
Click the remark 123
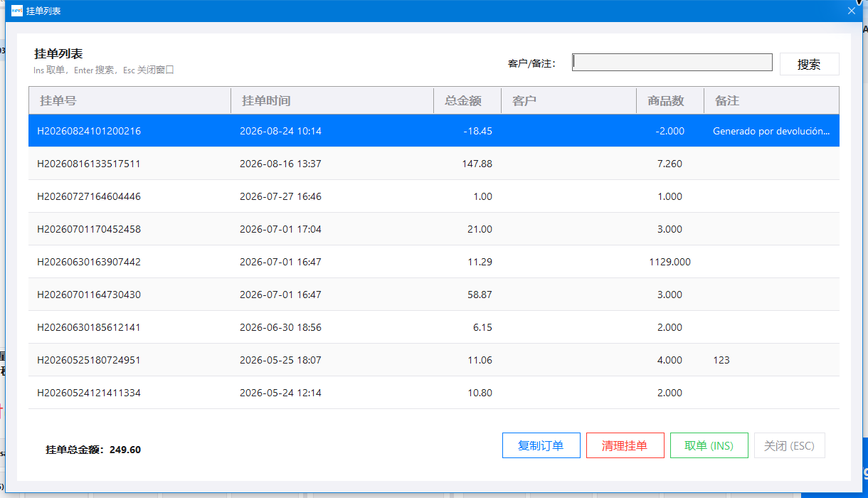pos(721,360)
